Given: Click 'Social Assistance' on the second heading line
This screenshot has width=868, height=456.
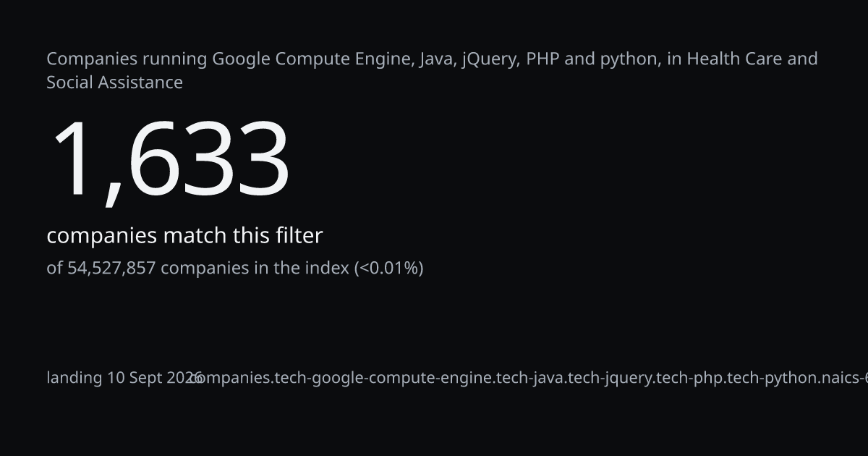Looking at the screenshot, I should (x=114, y=83).
